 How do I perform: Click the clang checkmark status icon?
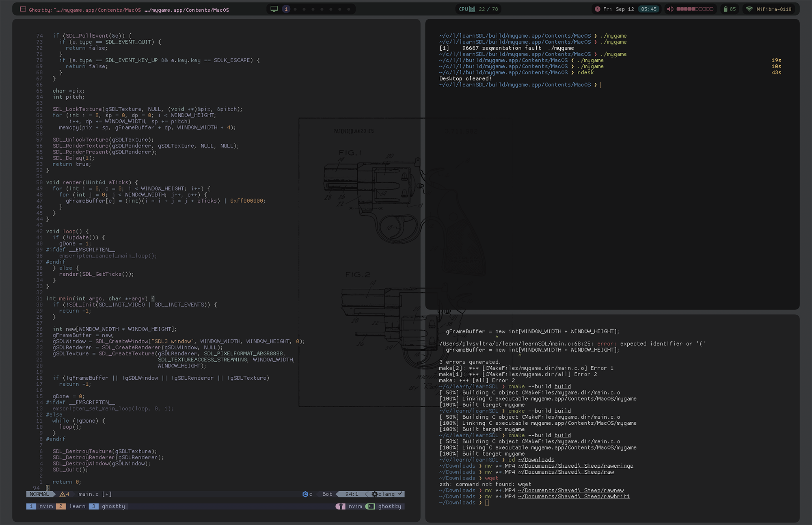pos(400,494)
